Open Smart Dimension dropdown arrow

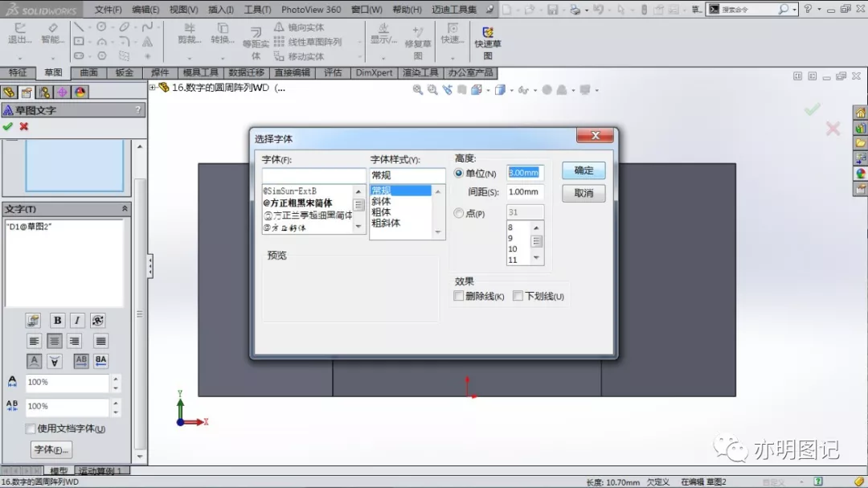click(53, 58)
